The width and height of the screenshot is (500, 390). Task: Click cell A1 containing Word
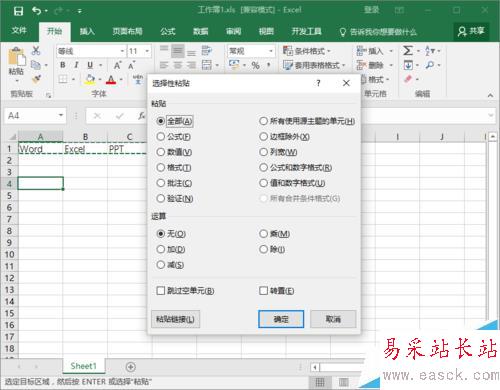(x=40, y=149)
